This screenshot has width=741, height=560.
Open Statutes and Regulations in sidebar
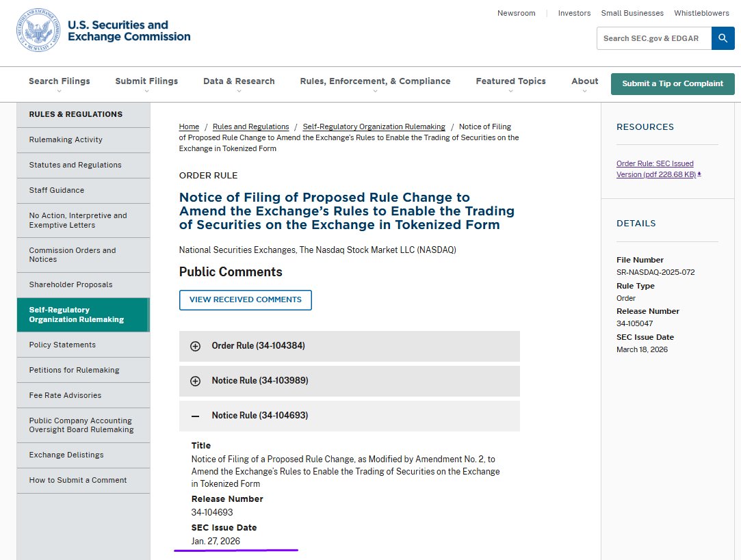pos(83,165)
